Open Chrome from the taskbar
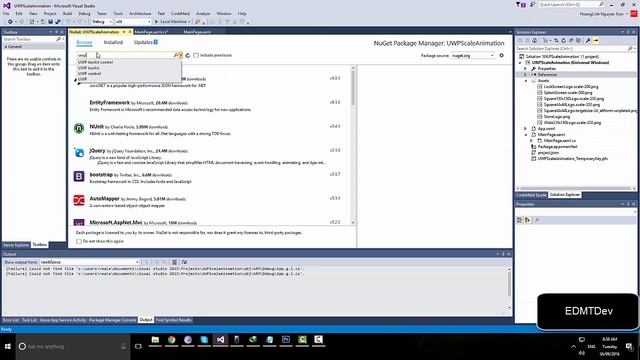640x360 pixels. [x=171, y=340]
